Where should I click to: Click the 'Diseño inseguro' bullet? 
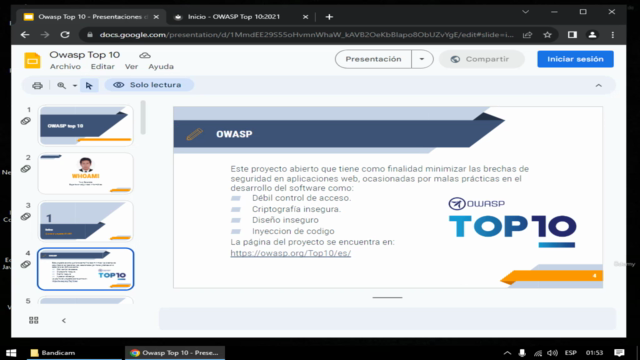point(285,220)
